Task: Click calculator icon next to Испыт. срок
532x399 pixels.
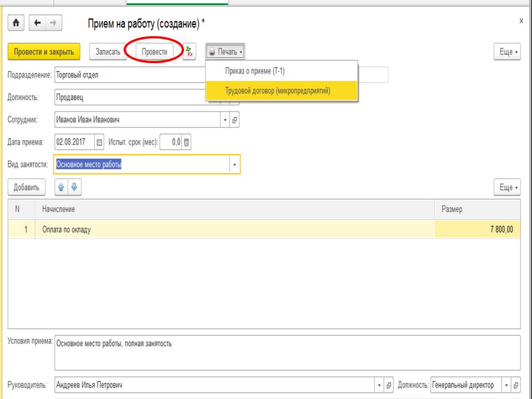Action: click(187, 142)
